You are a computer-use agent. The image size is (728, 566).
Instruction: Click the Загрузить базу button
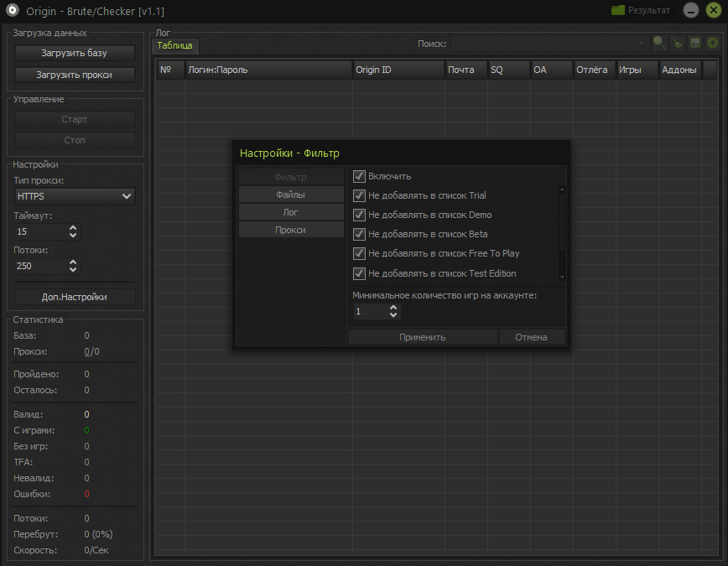click(75, 53)
